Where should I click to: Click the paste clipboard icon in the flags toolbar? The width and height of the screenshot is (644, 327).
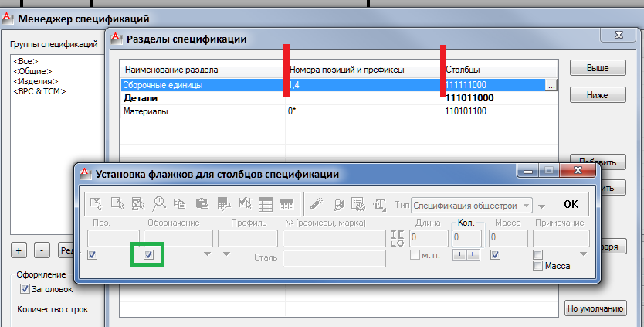202,203
